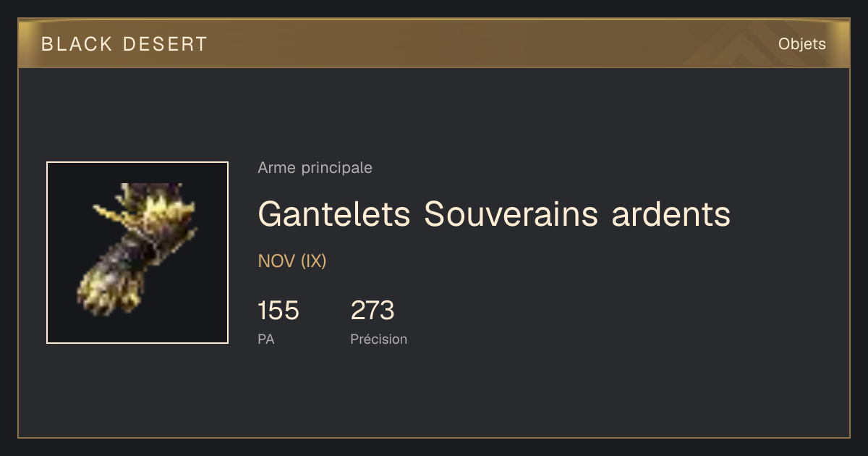Select the Arme principale category label
The image size is (868, 456).
(x=315, y=168)
